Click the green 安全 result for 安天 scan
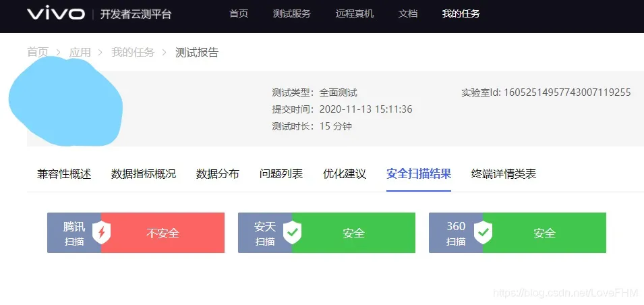The height and width of the screenshot is (305, 644). [x=353, y=233]
